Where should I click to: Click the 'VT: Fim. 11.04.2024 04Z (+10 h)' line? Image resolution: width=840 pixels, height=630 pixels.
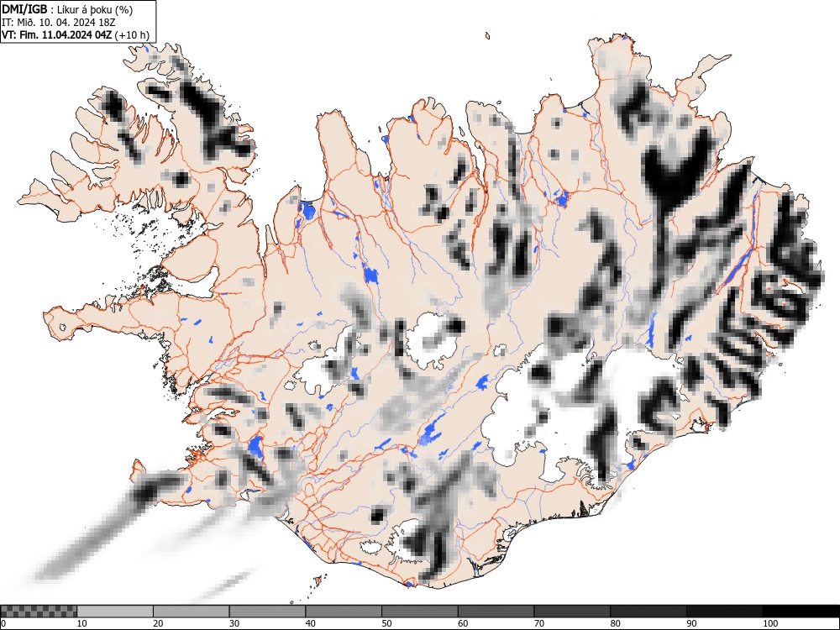(76, 35)
